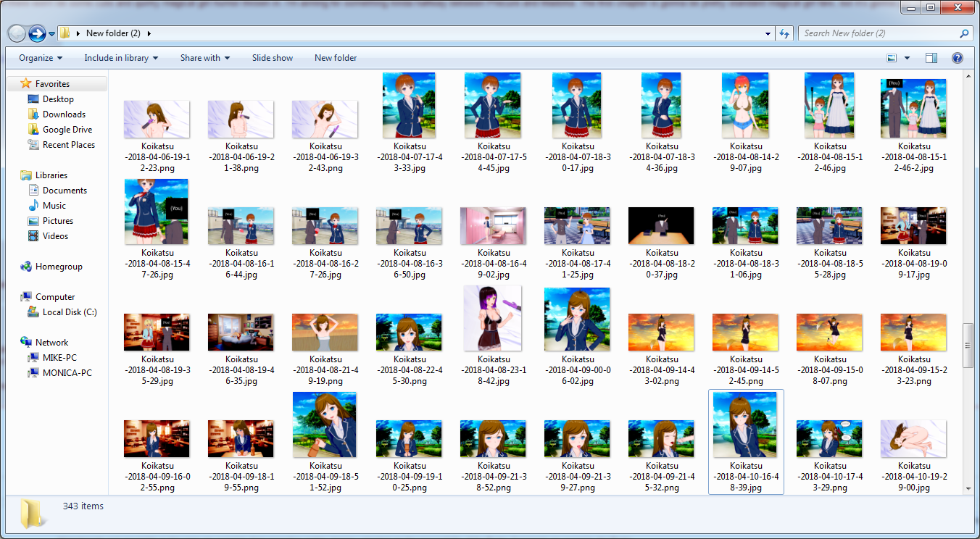The image size is (980, 539).
Task: Open Local Disk (C:)
Action: pyautogui.click(x=70, y=312)
